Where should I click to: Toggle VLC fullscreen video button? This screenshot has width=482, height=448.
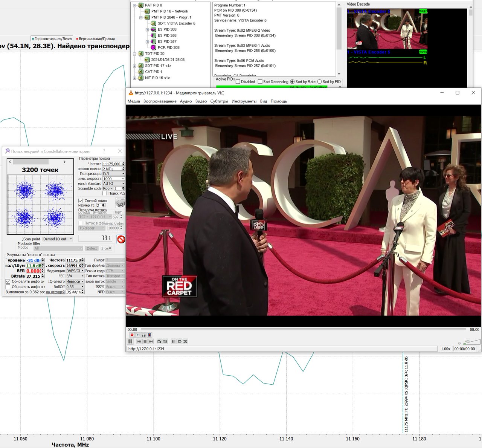(159, 341)
